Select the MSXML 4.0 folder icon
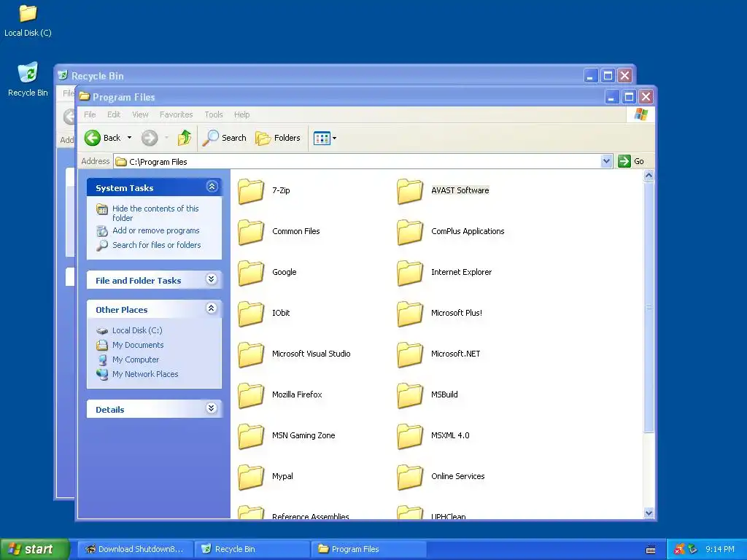 [x=410, y=437]
